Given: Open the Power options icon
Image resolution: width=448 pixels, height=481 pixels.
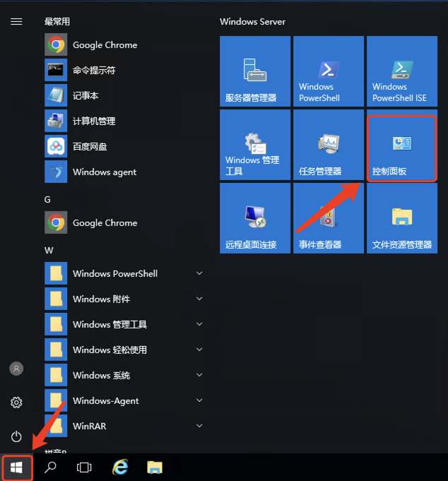Looking at the screenshot, I should point(16,437).
